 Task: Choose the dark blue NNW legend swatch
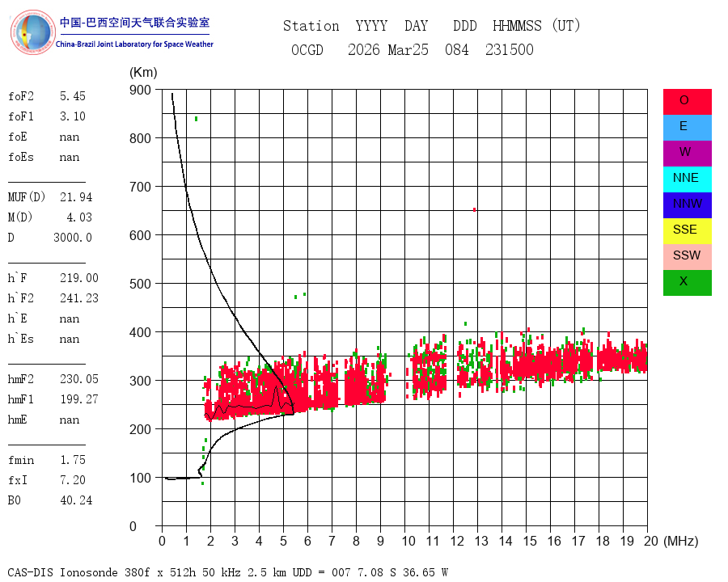coord(687,205)
